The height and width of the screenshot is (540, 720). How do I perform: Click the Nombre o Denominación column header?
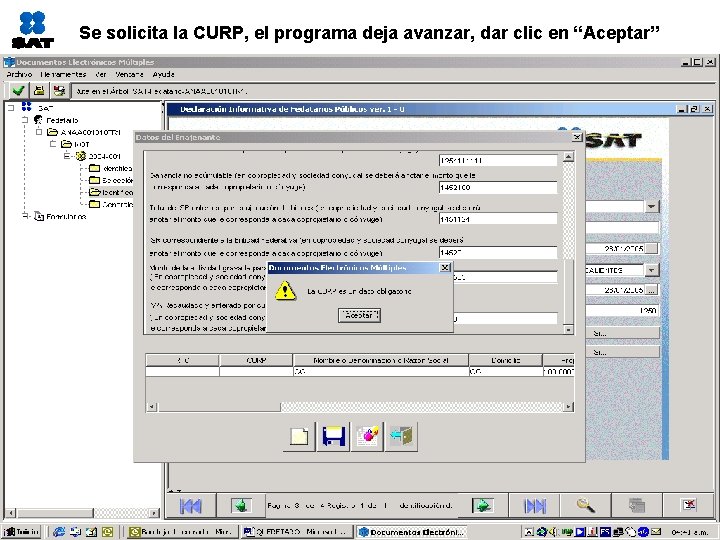pos(381,360)
